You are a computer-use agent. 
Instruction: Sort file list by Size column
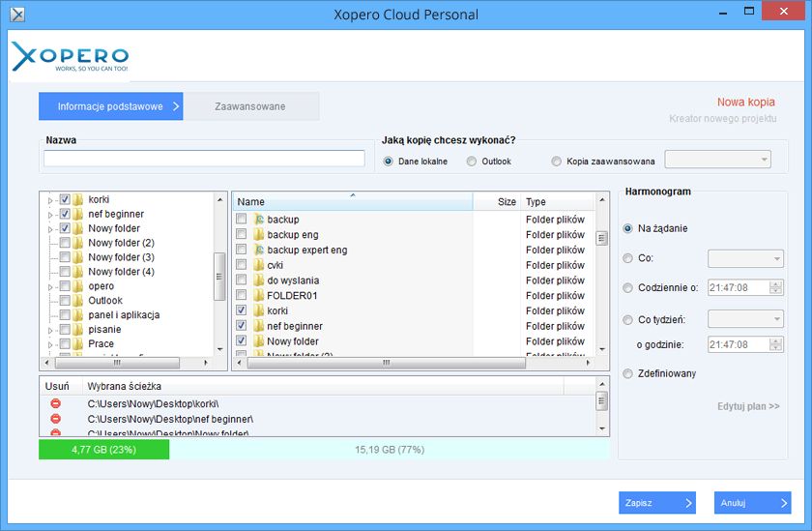click(497, 201)
